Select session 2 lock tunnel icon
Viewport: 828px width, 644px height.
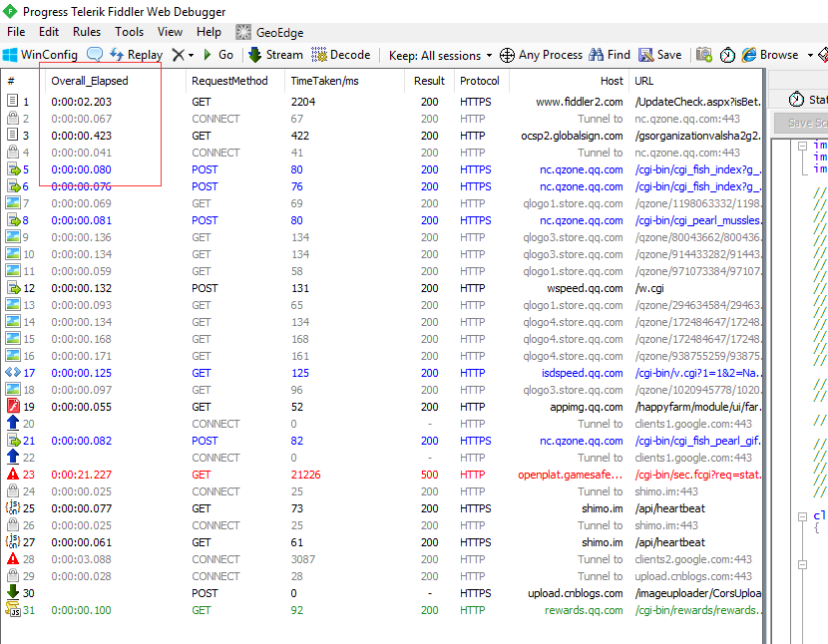point(13,118)
